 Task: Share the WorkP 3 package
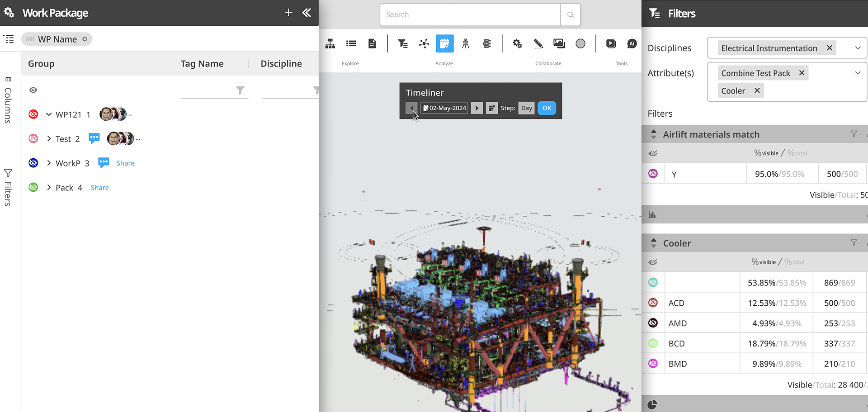tap(125, 163)
